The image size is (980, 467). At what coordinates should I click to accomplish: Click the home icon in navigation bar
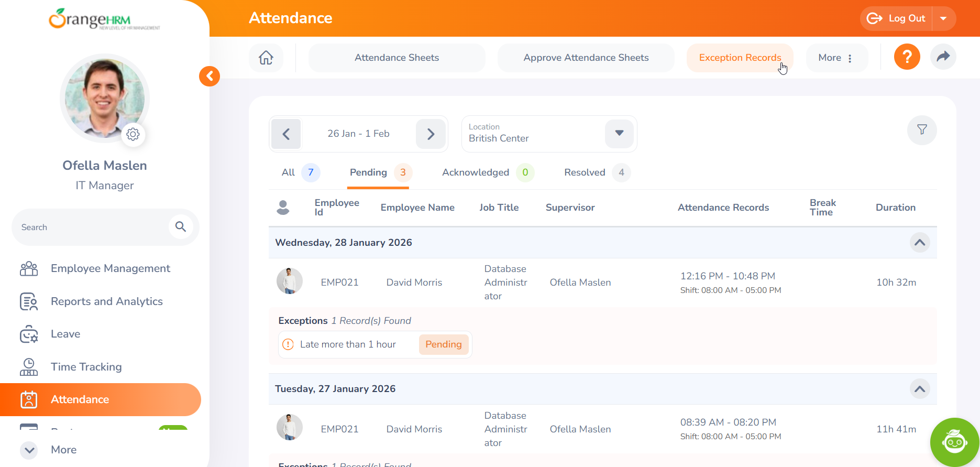pyautogui.click(x=266, y=58)
